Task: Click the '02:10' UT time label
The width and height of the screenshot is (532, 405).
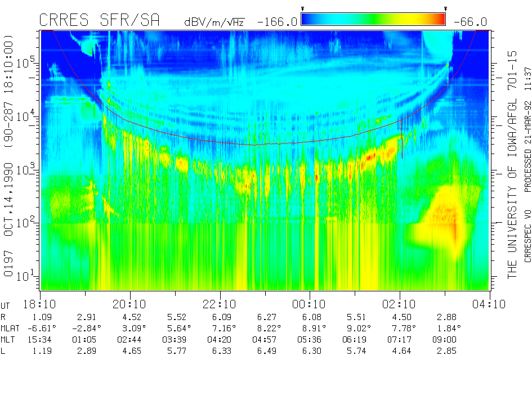Action: (x=399, y=304)
